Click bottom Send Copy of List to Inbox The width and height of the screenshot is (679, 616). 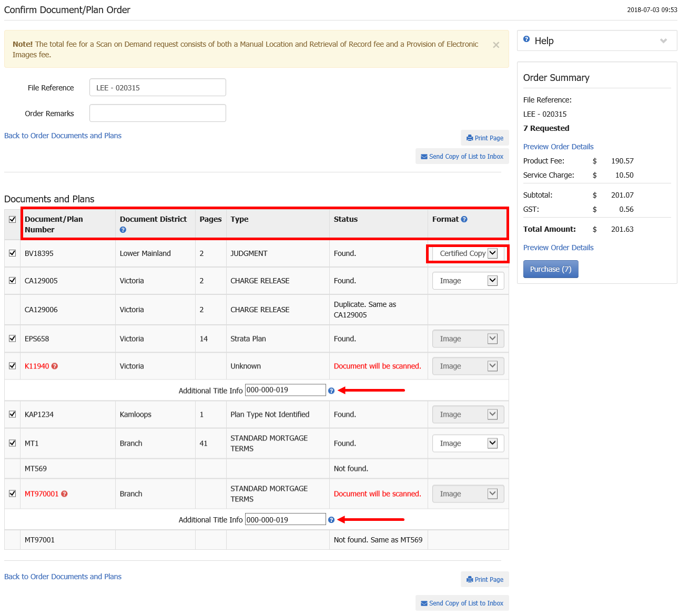[462, 603]
